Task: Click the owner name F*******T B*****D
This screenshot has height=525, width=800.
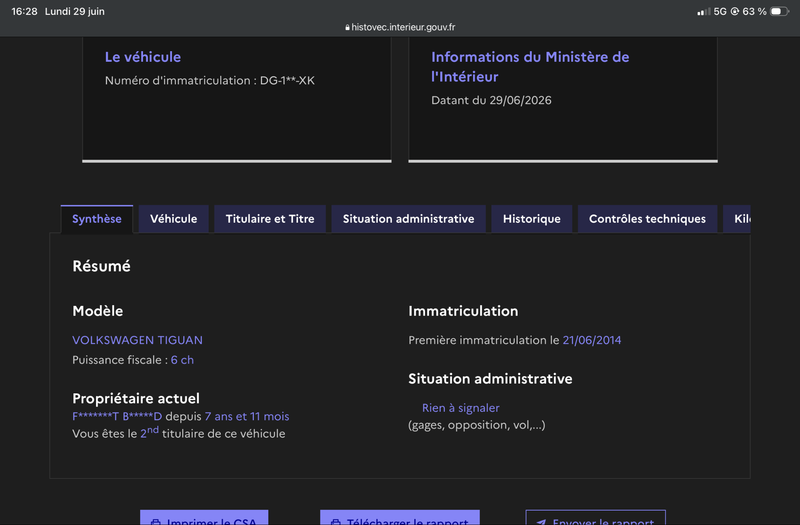Action: tap(117, 416)
